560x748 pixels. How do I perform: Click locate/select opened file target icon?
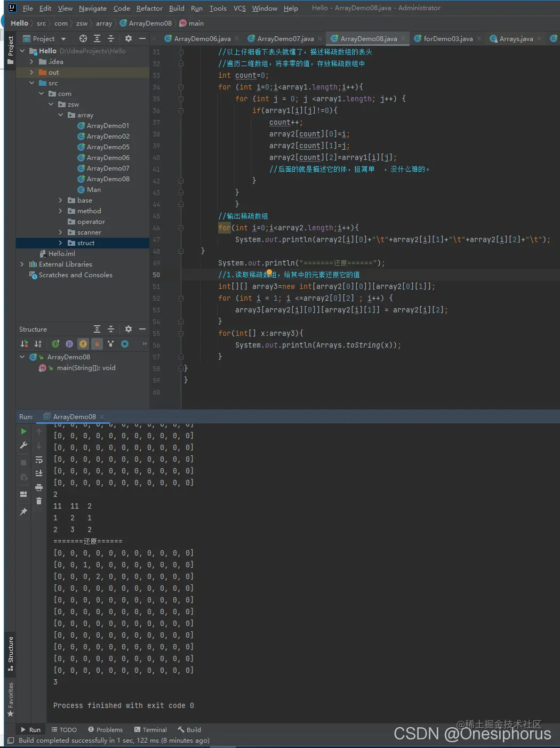[x=83, y=38]
